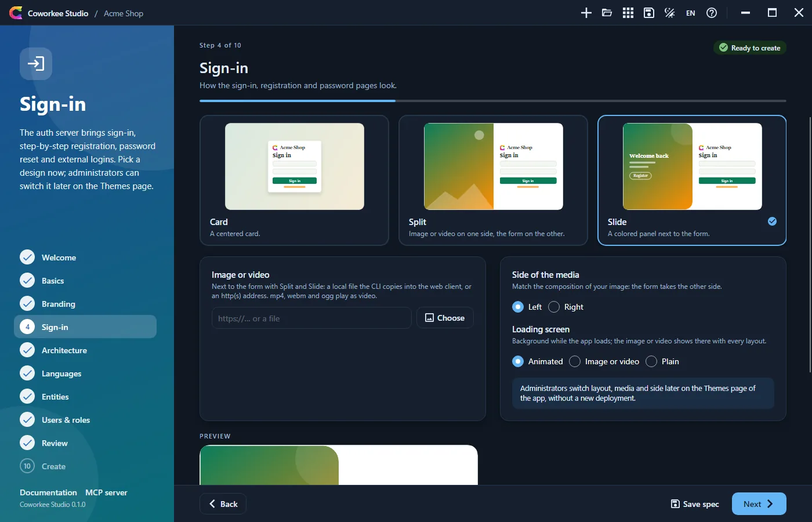Click Save spec
The height and width of the screenshot is (522, 812).
click(695, 504)
